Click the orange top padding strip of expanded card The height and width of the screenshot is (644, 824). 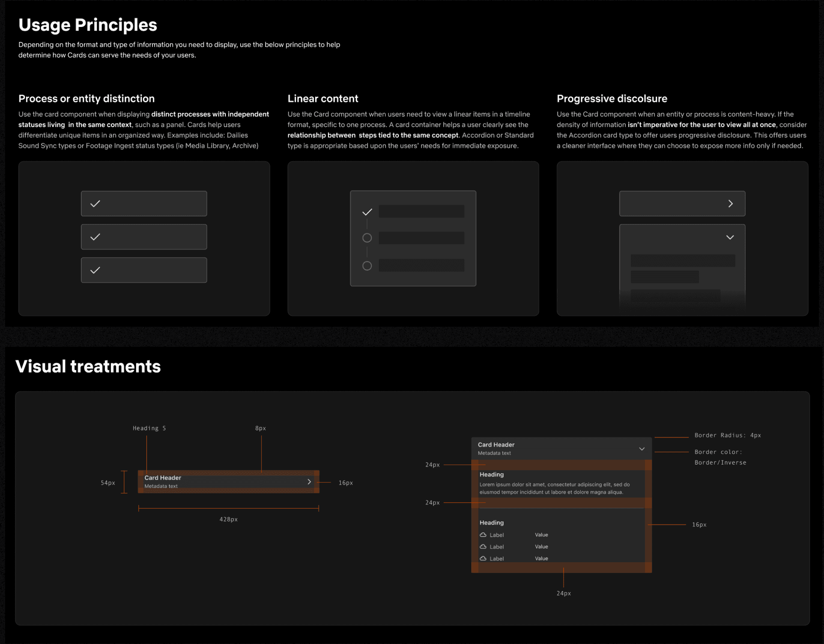pos(561,465)
